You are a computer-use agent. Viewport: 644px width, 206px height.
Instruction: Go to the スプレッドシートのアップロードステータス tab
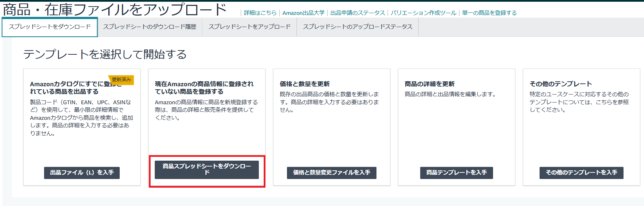pos(358,27)
